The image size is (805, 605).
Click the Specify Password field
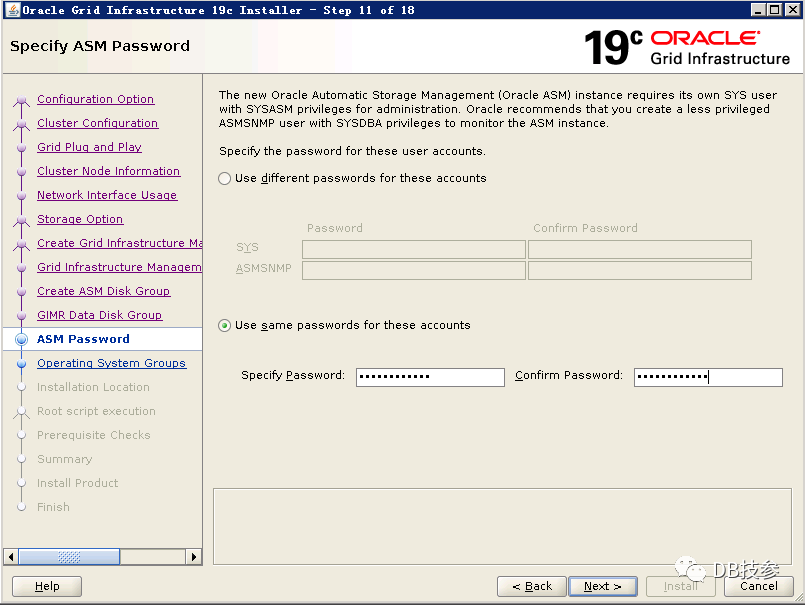430,377
